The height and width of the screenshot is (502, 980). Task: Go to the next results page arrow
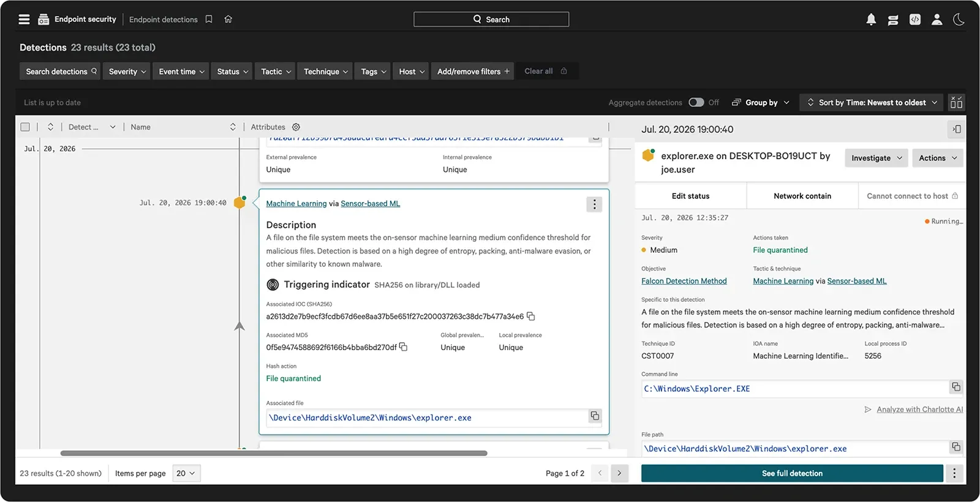(x=619, y=473)
